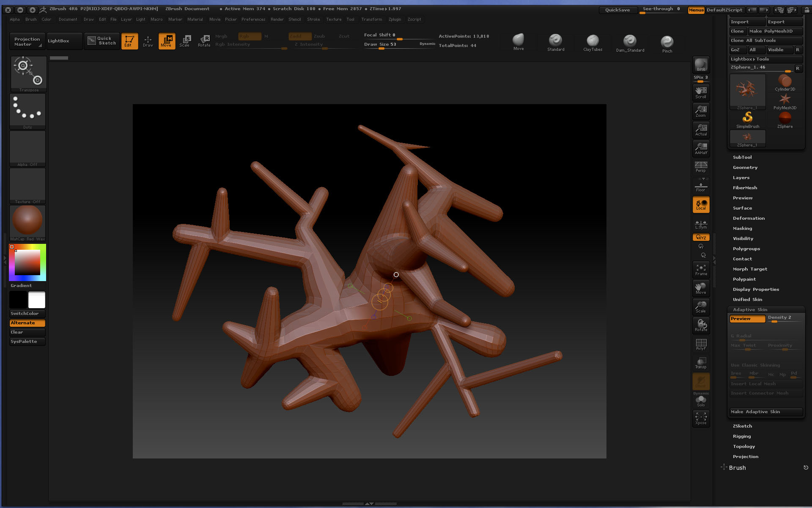Click the right-shelf Rotate view icon
Screen dimensions: 812x508
click(x=701, y=325)
